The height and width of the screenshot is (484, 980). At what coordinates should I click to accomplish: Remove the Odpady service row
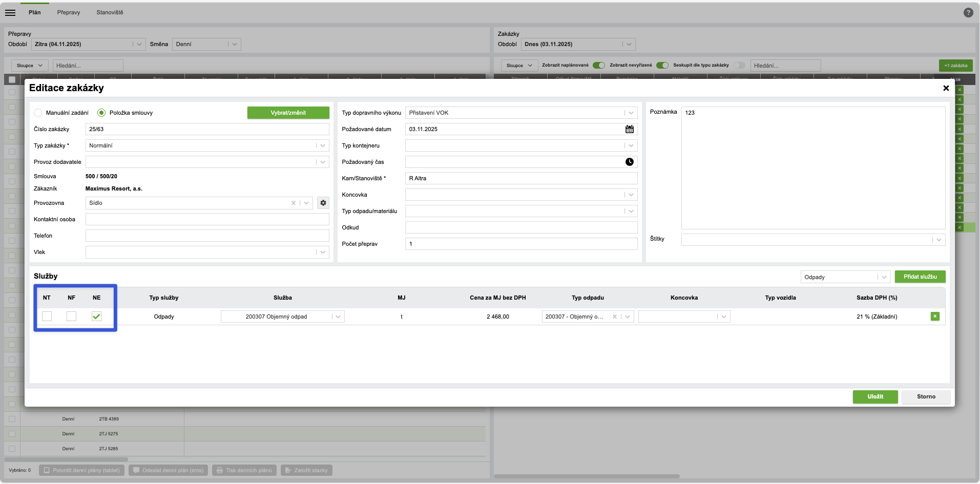(x=935, y=317)
